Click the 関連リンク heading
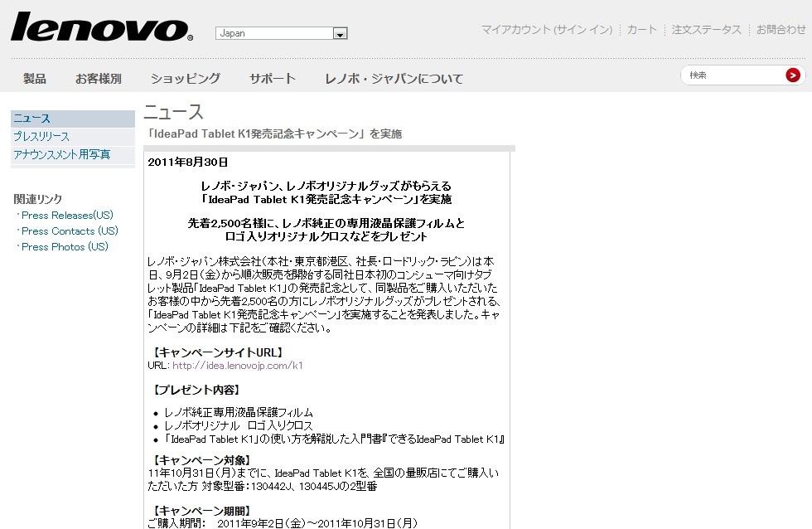The width and height of the screenshot is (812, 529). (x=38, y=199)
